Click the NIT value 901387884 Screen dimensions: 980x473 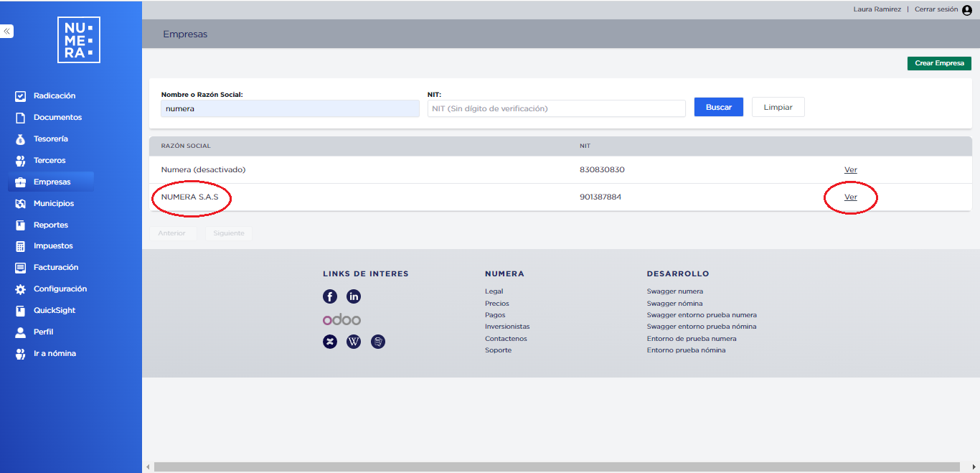[x=600, y=197]
